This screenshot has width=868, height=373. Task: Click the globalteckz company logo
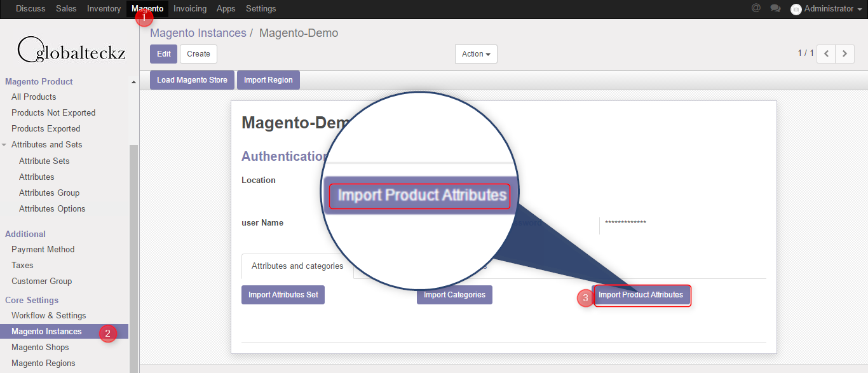[x=71, y=49]
